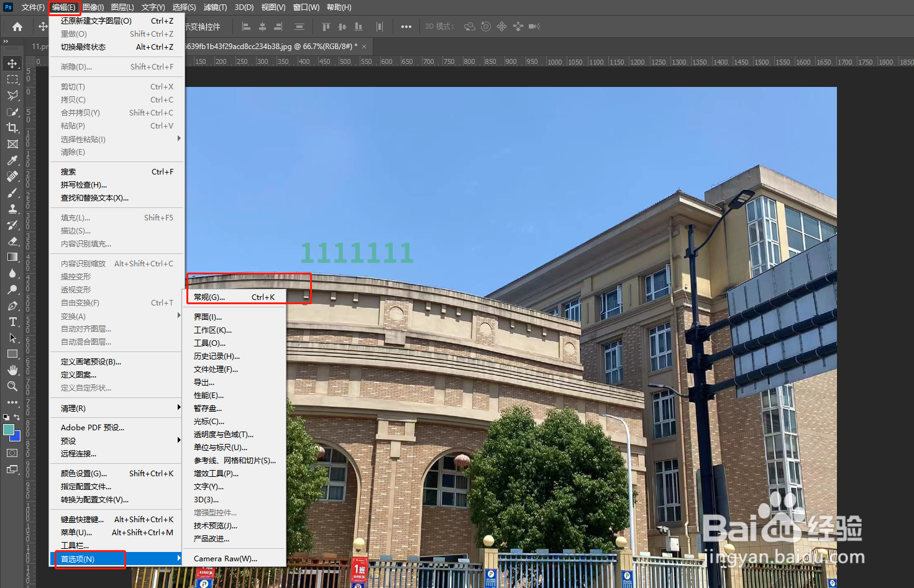Select the Clone Stamp tool
Image resolution: width=914 pixels, height=588 pixels.
click(x=12, y=209)
